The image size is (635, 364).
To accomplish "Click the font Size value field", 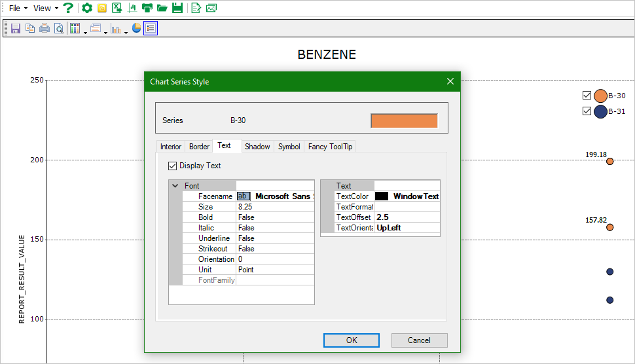I will click(275, 207).
